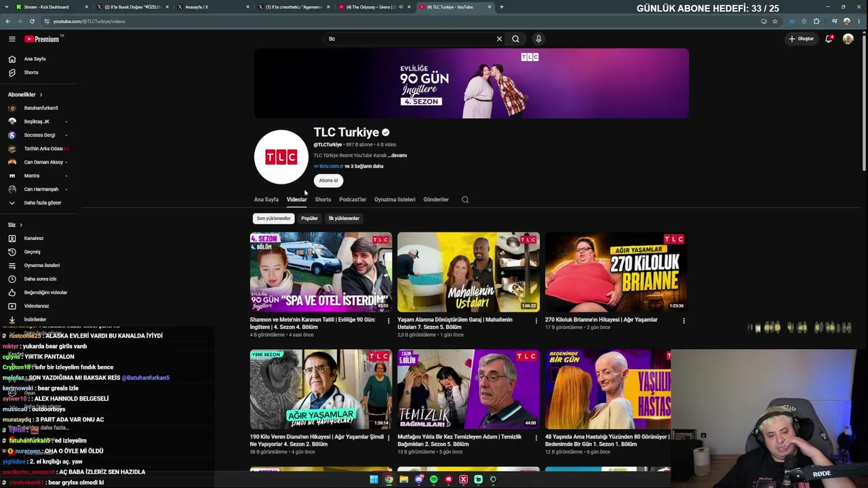868x488 pixels.
Task: Open File Explorer from the taskbar
Action: pyautogui.click(x=403, y=479)
